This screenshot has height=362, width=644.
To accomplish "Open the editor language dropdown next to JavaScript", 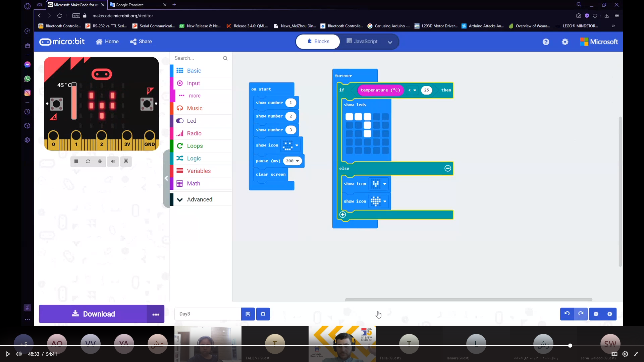I will click(x=390, y=42).
